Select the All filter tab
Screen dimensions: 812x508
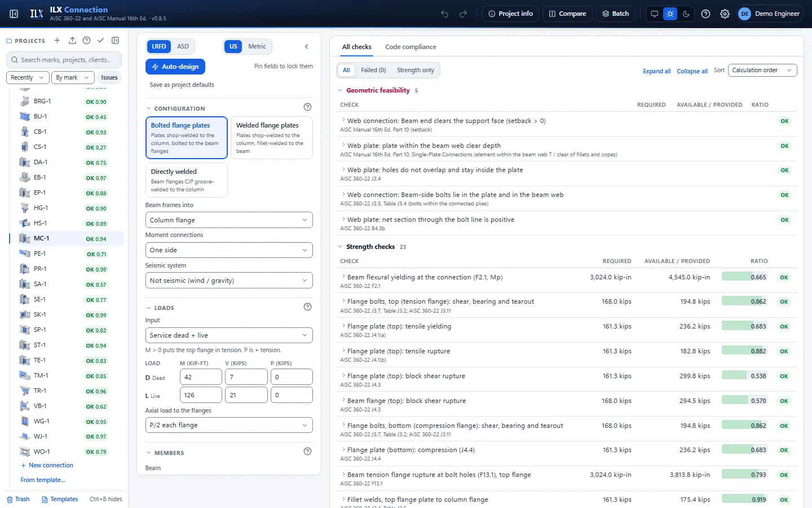[346, 70]
